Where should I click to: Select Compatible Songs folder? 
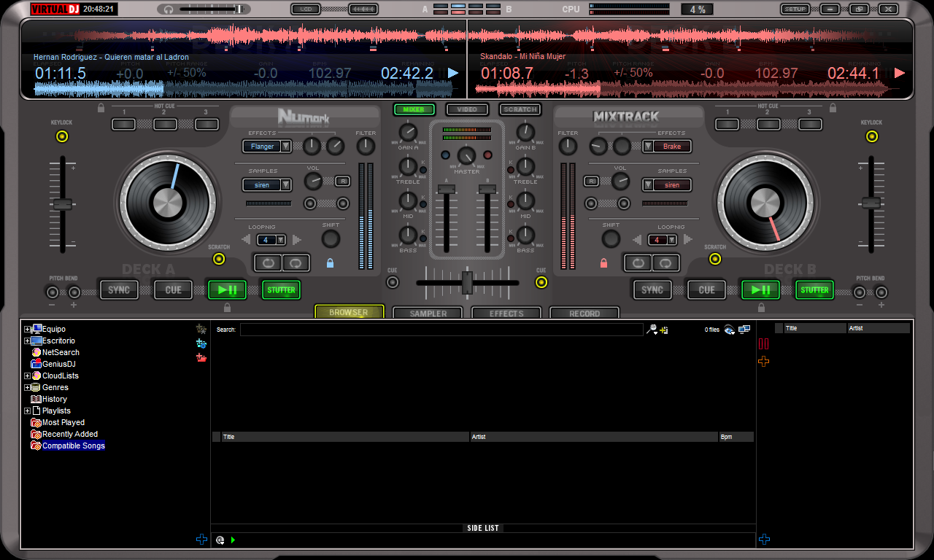point(74,446)
